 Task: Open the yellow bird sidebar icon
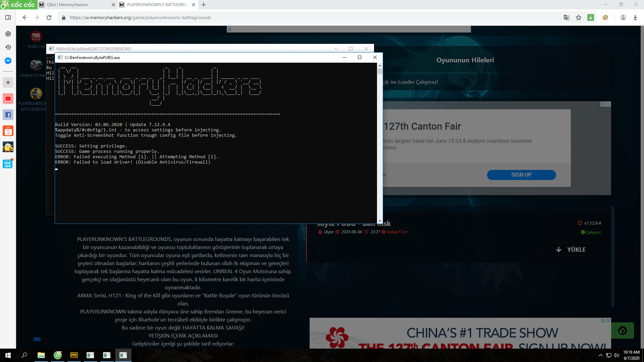pyautogui.click(x=8, y=147)
